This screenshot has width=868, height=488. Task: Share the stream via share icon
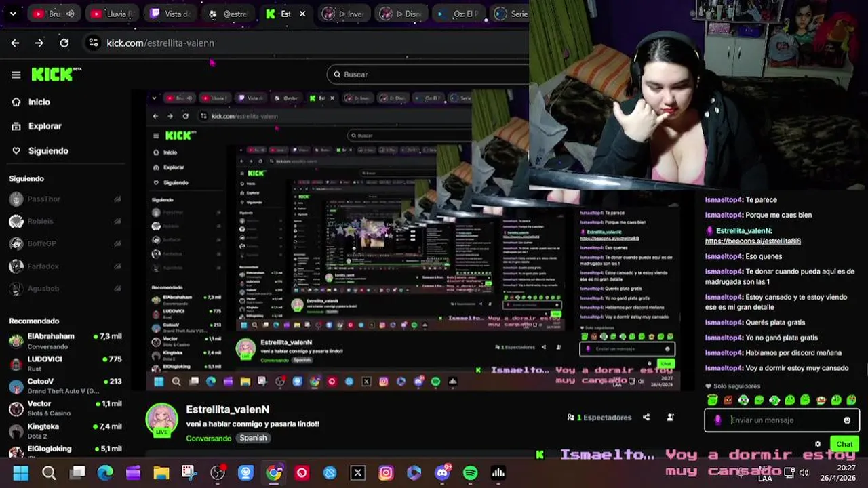646,418
